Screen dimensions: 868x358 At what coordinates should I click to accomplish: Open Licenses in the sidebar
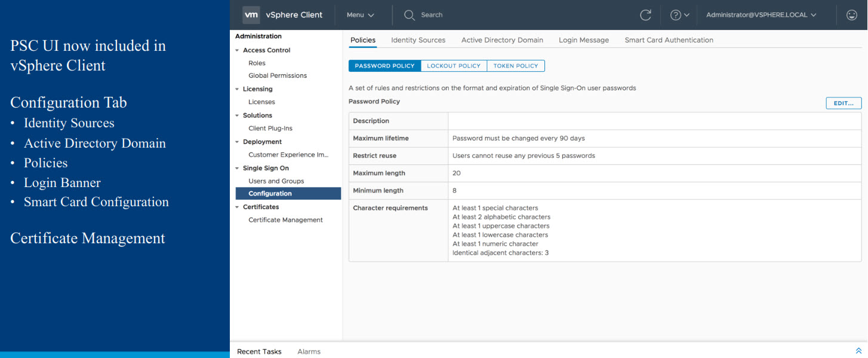(261, 102)
